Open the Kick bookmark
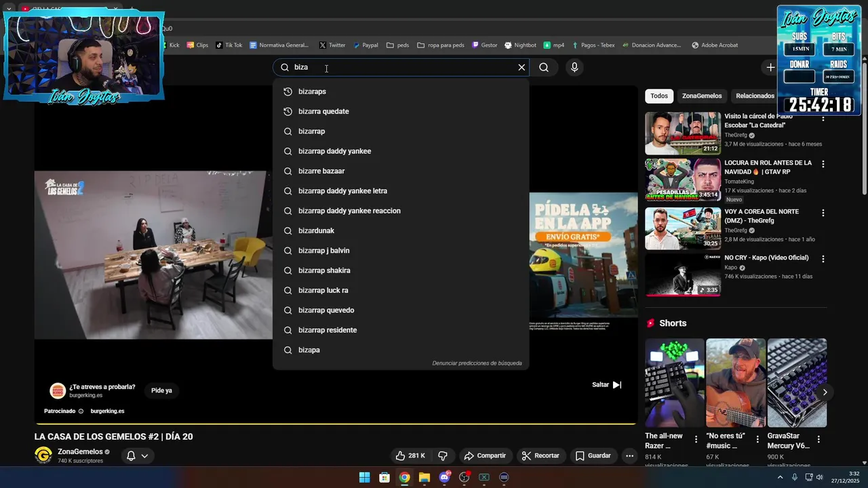The image size is (868, 488). (170, 45)
